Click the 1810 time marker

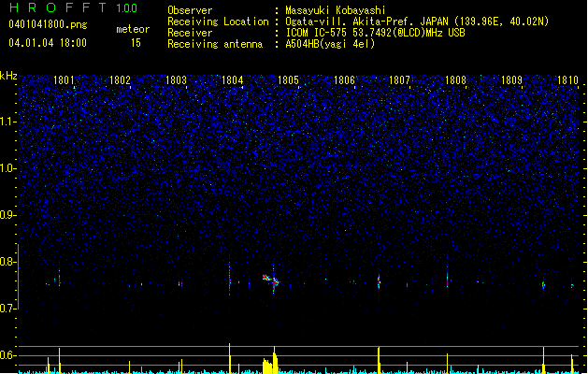click(567, 80)
